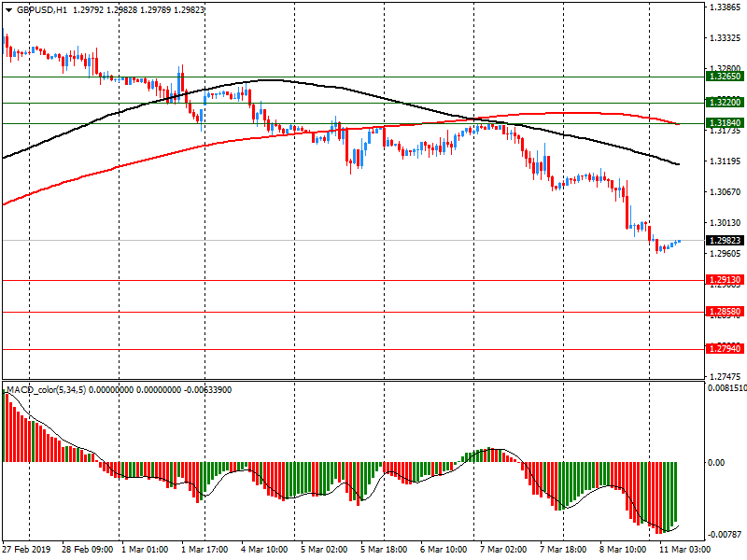
Task: Click the green 1.32650 resistance level label
Action: [726, 77]
